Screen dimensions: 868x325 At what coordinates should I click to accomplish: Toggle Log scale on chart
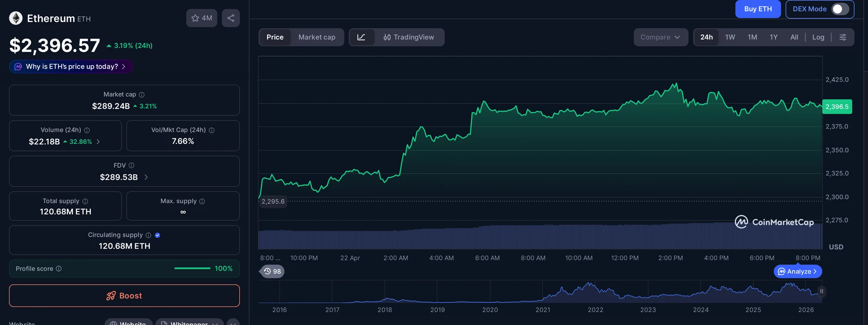[818, 37]
